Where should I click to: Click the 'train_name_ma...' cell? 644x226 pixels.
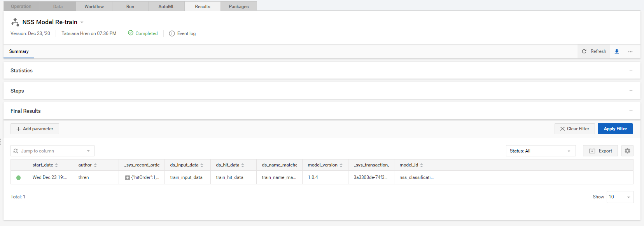point(279,177)
